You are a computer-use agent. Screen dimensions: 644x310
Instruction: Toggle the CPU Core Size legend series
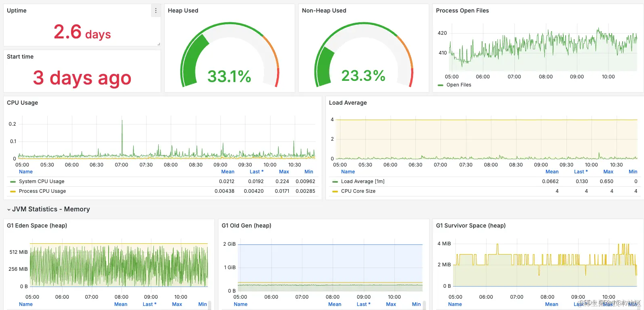click(358, 191)
